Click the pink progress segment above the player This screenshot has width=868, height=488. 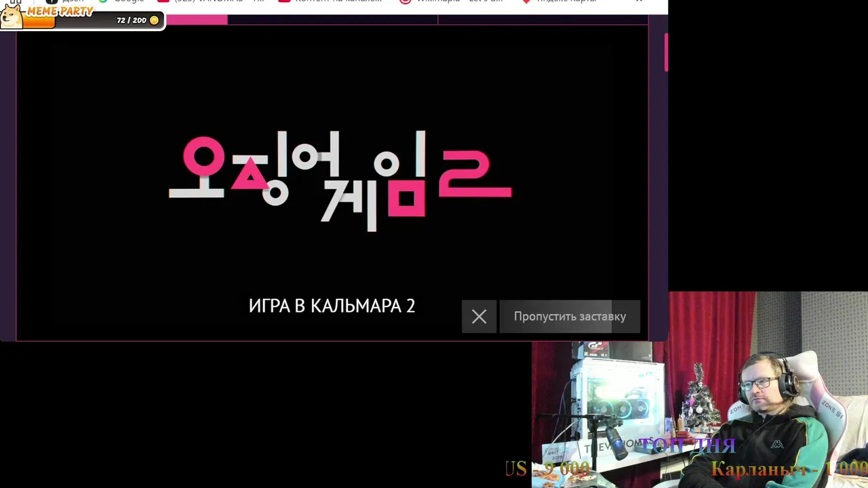tap(197, 20)
